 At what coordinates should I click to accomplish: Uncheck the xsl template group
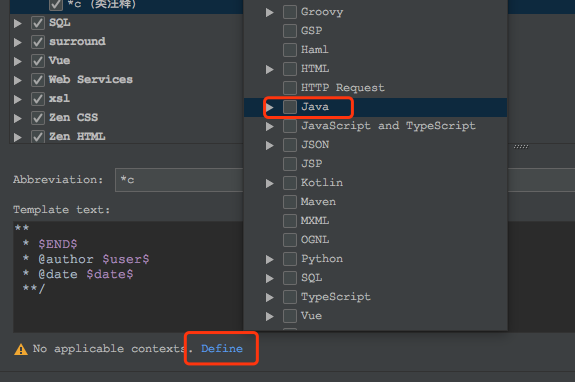38,99
